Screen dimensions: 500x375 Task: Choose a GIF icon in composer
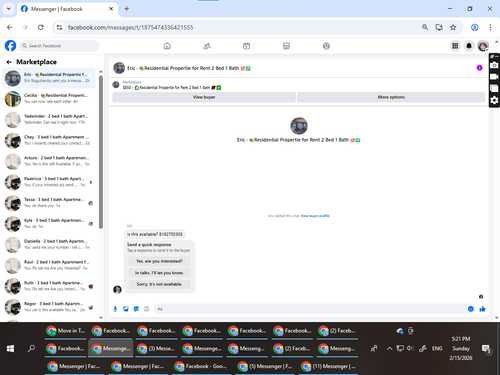(147, 309)
